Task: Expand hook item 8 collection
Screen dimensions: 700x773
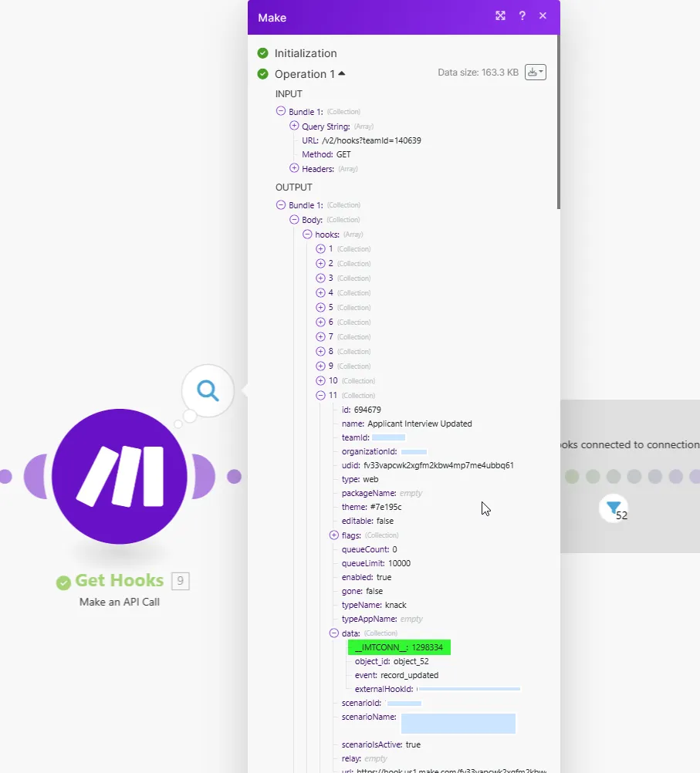Action: pos(320,352)
